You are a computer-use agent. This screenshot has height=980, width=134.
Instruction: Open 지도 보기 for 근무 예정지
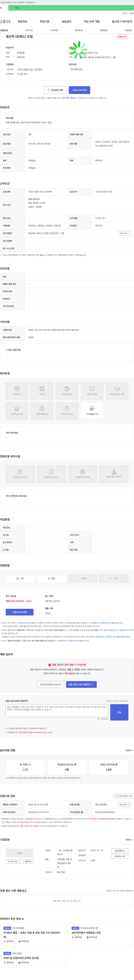coord(125,233)
